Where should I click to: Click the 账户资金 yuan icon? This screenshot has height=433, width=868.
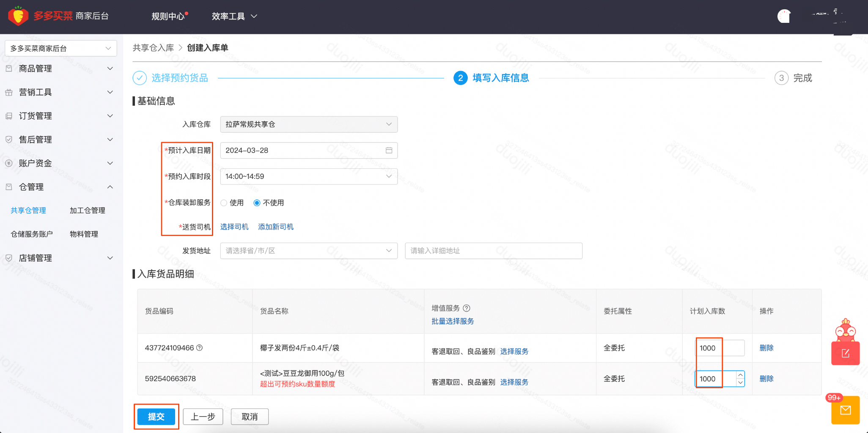pyautogui.click(x=9, y=163)
